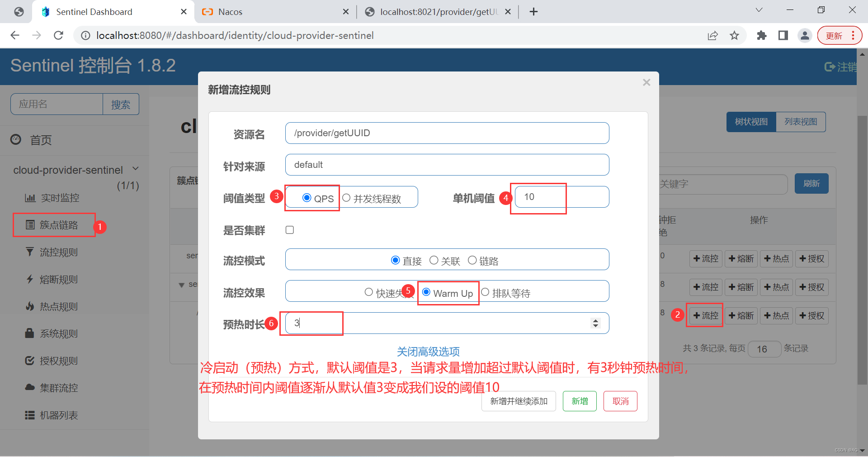Screen dimensions: 868x457
Task: Select the QPS threshold type radio
Action: (x=307, y=198)
